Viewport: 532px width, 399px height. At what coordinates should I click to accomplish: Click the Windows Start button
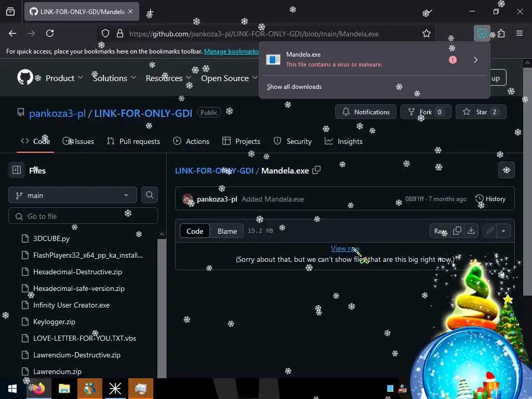click(x=12, y=388)
